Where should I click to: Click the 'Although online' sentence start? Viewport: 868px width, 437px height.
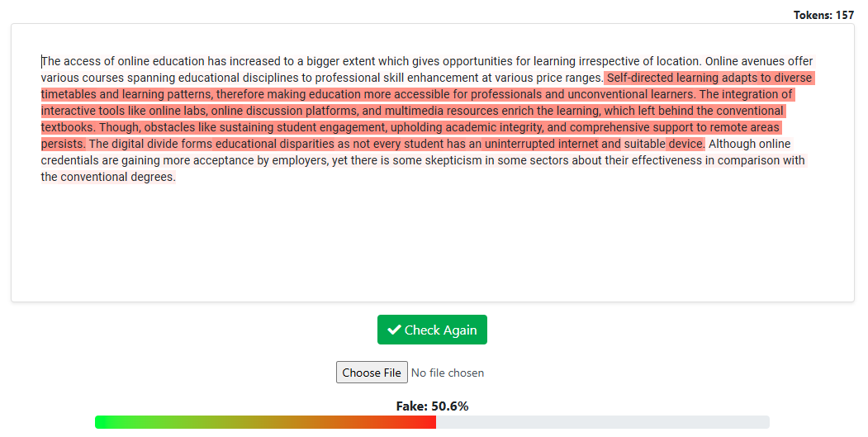pos(749,144)
